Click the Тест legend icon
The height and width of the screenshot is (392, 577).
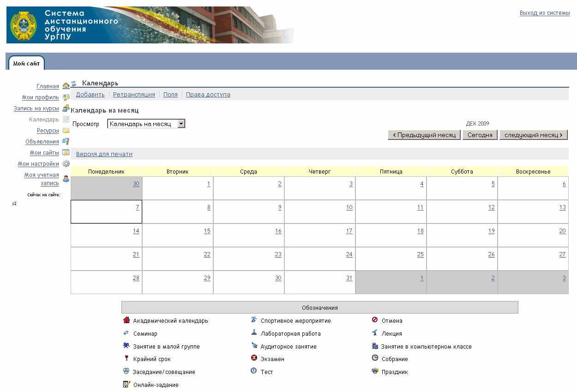(x=254, y=371)
